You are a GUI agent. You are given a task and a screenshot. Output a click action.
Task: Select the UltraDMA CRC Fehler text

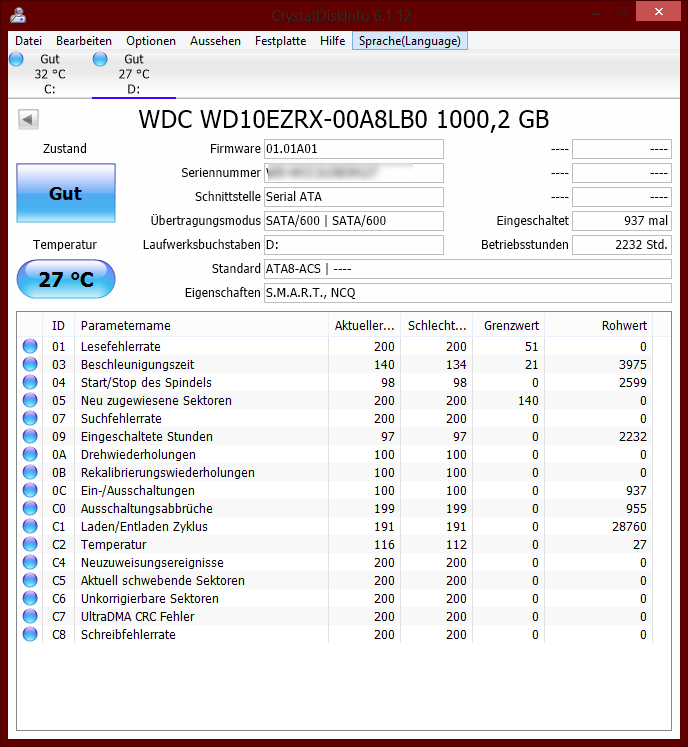click(x=137, y=617)
